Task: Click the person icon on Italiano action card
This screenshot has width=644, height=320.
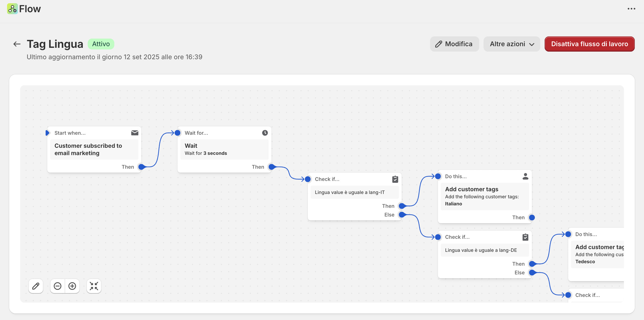Action: pyautogui.click(x=525, y=177)
